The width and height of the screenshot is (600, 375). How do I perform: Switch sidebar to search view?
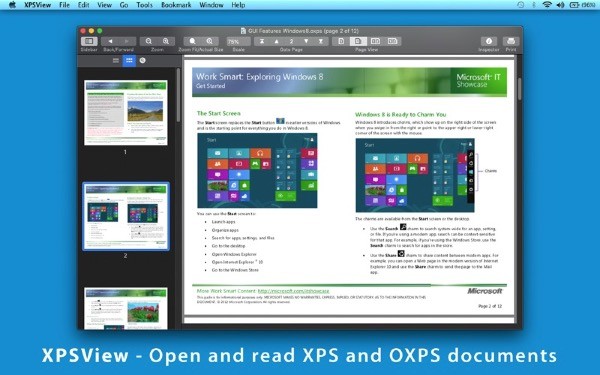pyautogui.click(x=142, y=60)
